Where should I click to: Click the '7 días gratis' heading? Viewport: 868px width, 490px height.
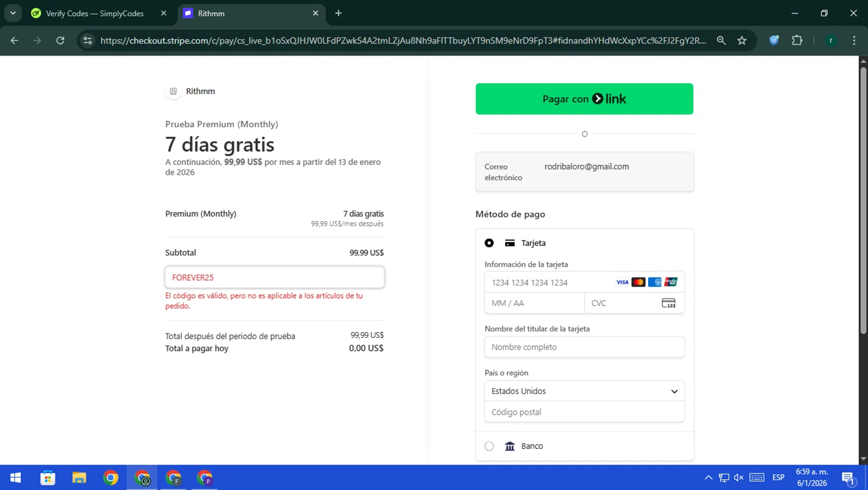coord(220,145)
